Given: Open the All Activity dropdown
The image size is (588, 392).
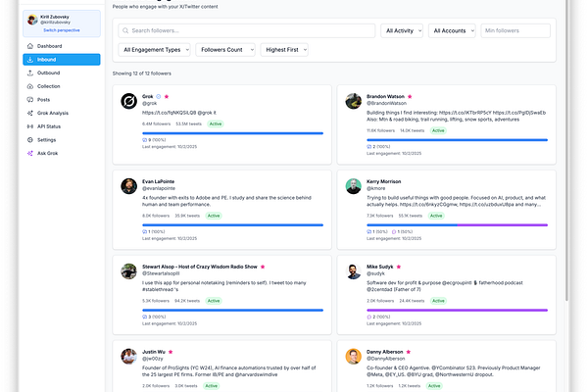Looking at the screenshot, I should pyautogui.click(x=402, y=30).
